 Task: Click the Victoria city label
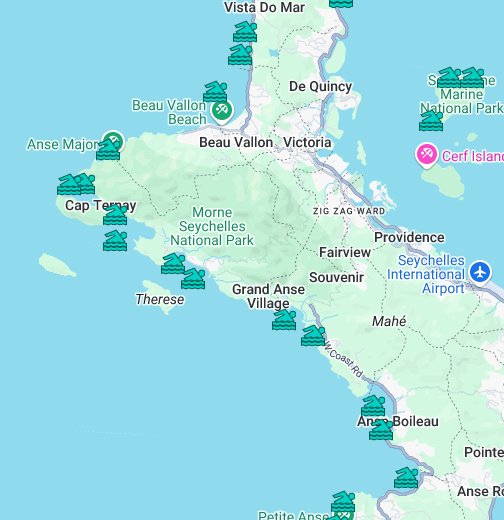307,142
